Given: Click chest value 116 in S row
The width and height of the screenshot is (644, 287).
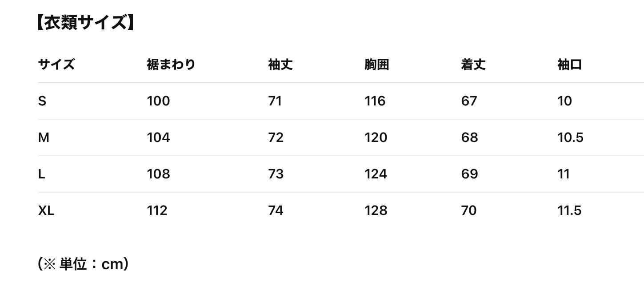Looking at the screenshot, I should pos(375,101).
